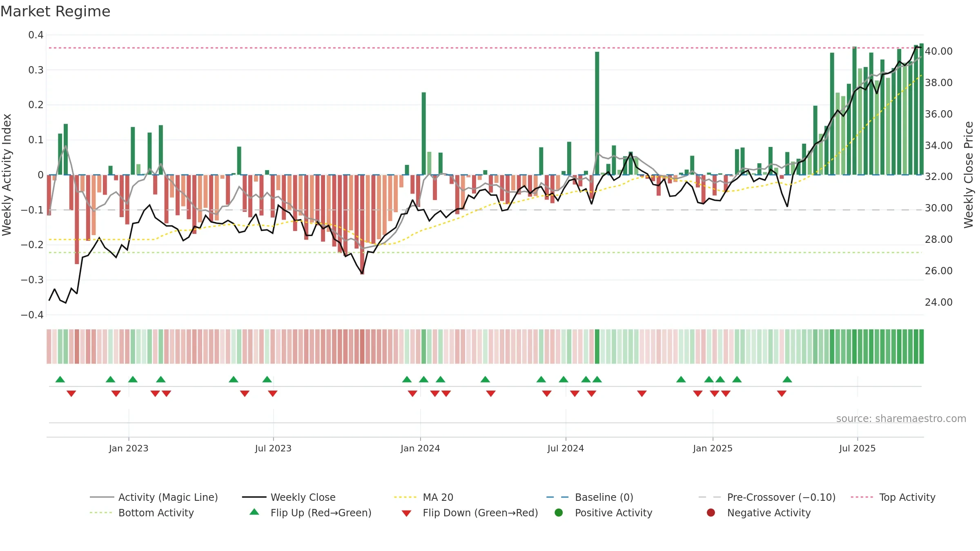Click the Jan 2025 x-axis label
Image resolution: width=980 pixels, height=551 pixels.
pyautogui.click(x=713, y=448)
